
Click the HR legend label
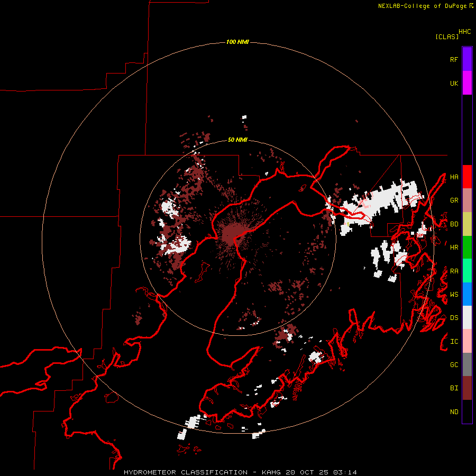coord(454,248)
